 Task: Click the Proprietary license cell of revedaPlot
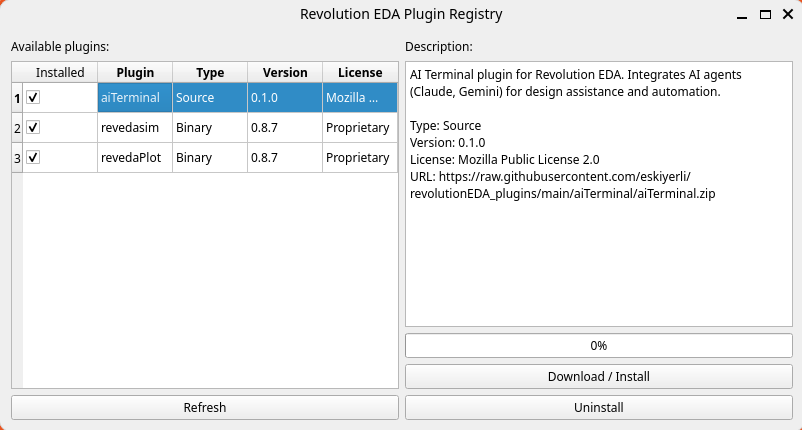360,157
